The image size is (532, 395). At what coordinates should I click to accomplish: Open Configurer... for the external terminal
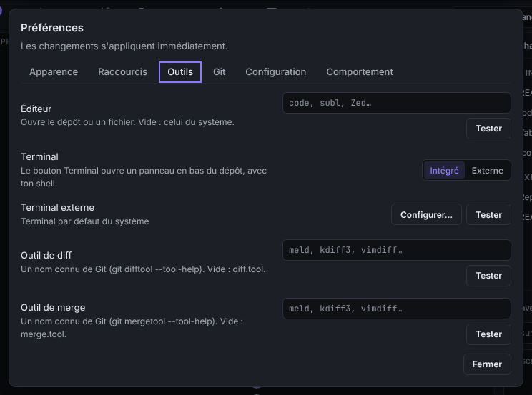pyautogui.click(x=426, y=214)
